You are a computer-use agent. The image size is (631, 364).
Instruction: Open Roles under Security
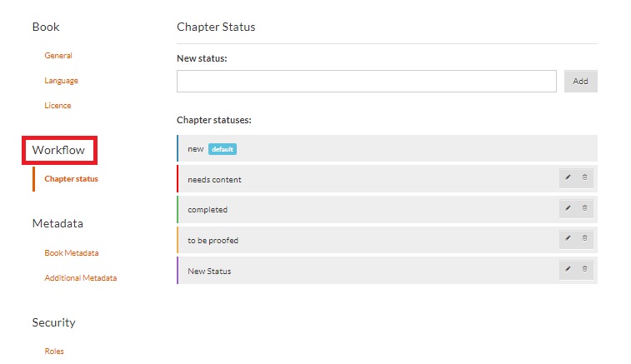54,352
